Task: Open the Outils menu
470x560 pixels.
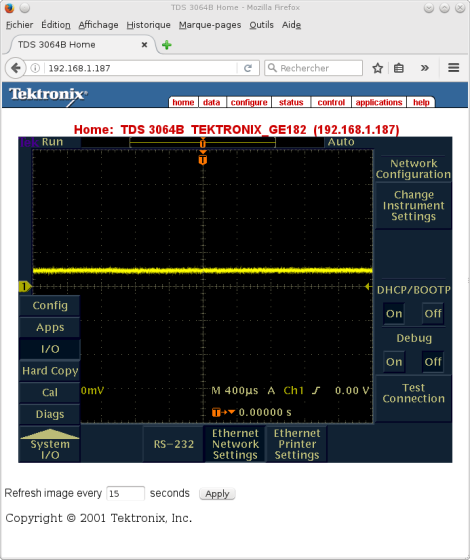Action: point(261,25)
